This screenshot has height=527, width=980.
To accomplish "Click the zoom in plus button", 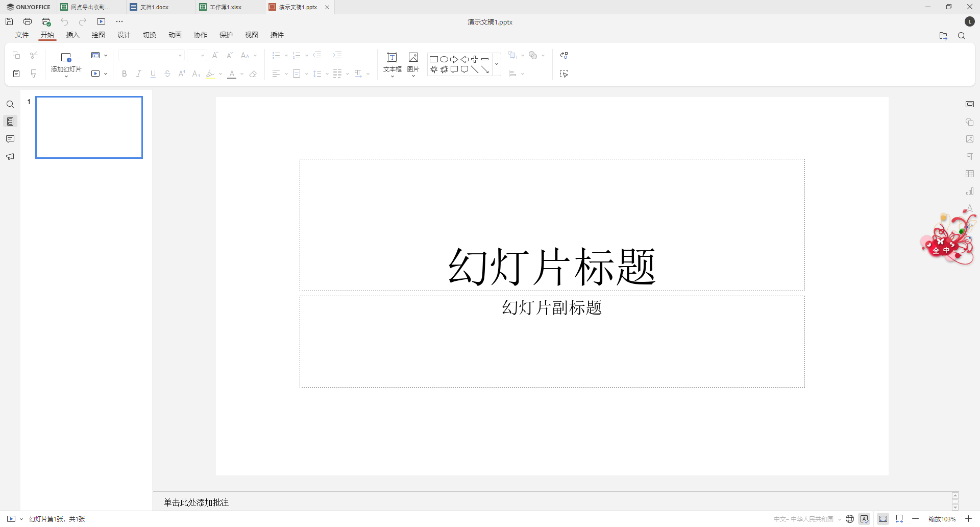I will click(x=968, y=519).
